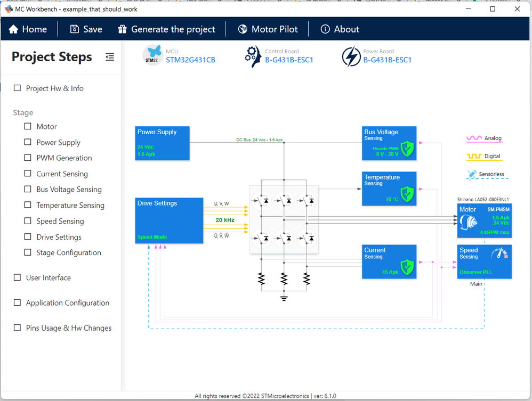532x401 pixels.
Task: Collapse the Project Steps panel icon
Action: coord(110,56)
